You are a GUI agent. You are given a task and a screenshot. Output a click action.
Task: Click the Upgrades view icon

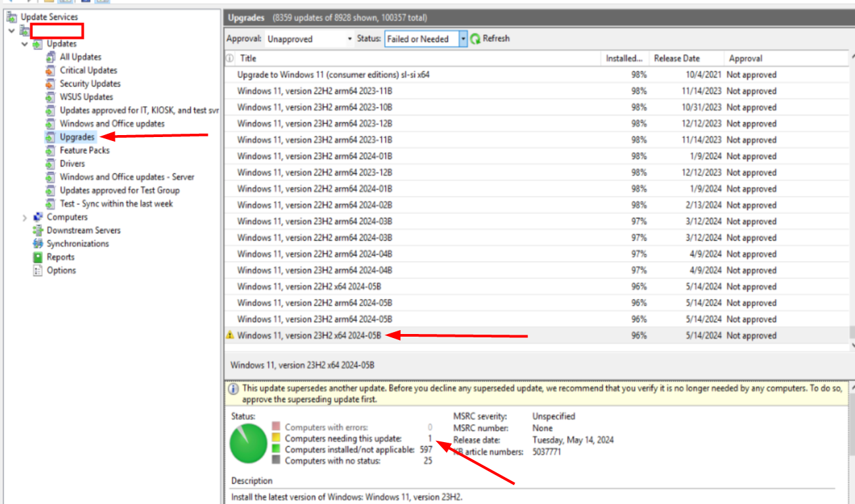51,137
